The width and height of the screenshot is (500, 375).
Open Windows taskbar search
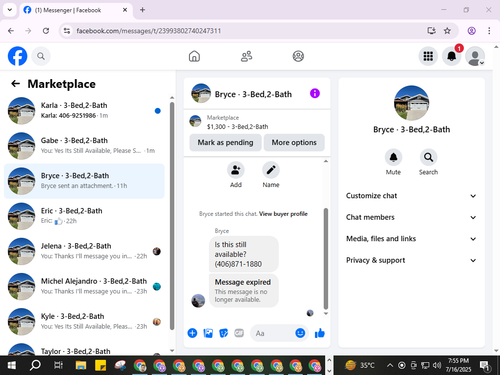35,366
